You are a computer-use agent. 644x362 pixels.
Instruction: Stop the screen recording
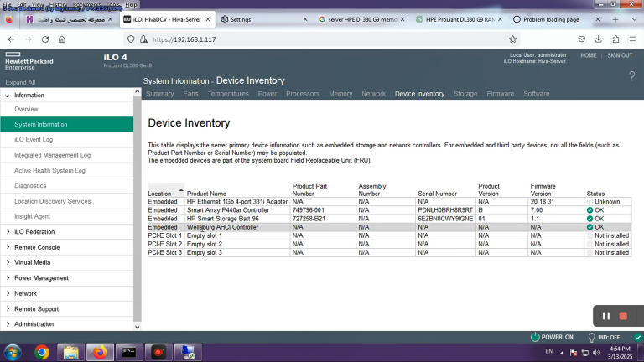[x=623, y=316]
